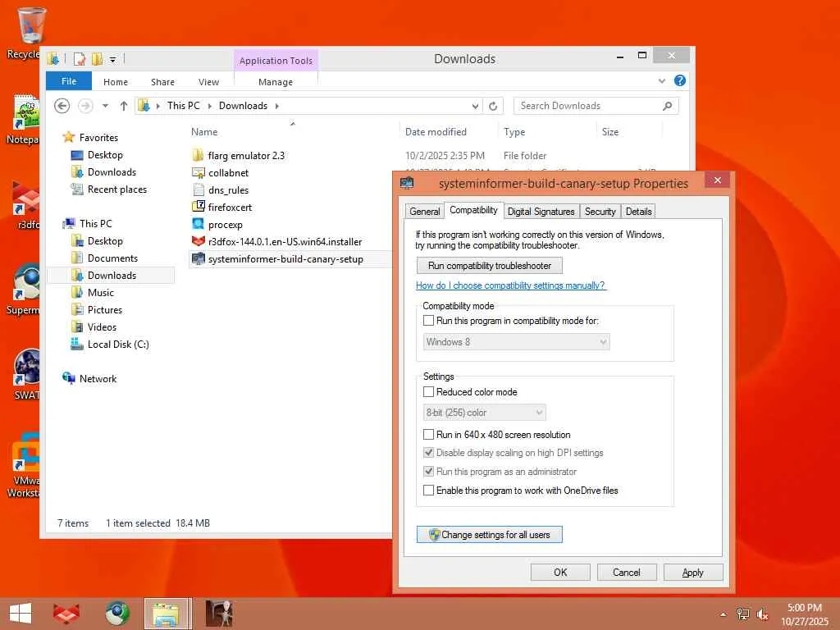Enable program to work with OneDrive files

[x=428, y=491]
